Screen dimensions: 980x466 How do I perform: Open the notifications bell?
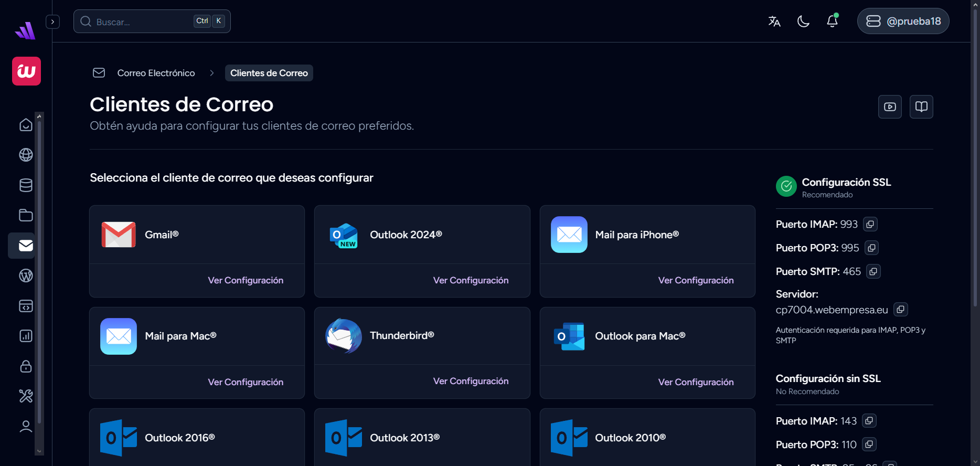point(832,21)
